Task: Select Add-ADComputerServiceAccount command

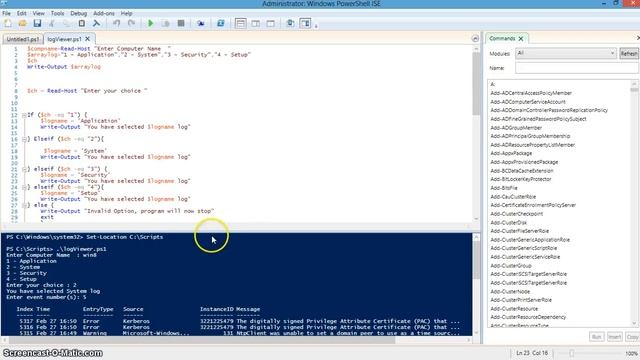Action: 528,102
